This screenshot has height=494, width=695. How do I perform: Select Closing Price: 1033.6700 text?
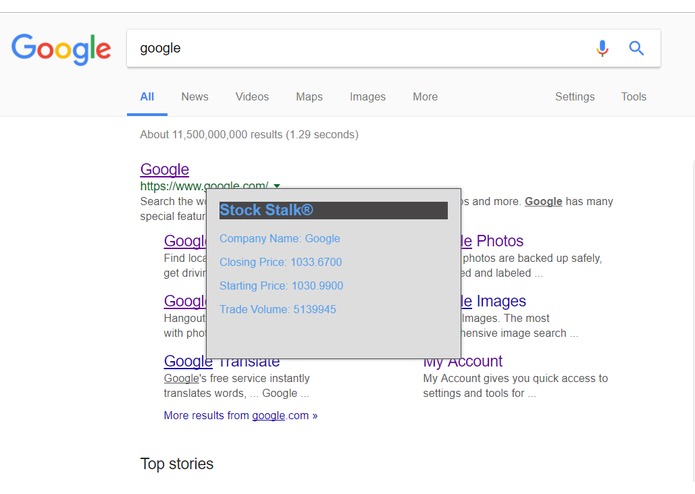[281, 262]
